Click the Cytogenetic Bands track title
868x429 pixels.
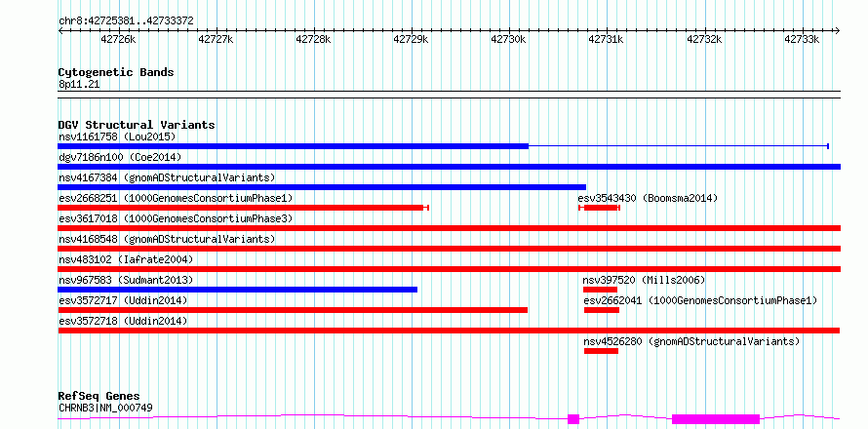click(x=116, y=72)
